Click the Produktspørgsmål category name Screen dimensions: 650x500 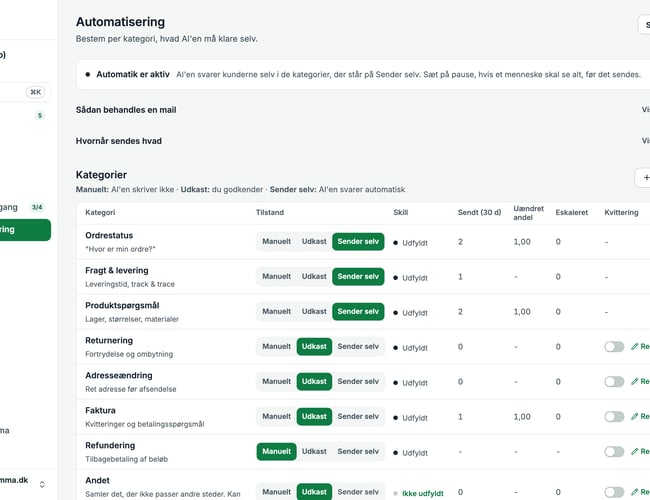pyautogui.click(x=122, y=306)
